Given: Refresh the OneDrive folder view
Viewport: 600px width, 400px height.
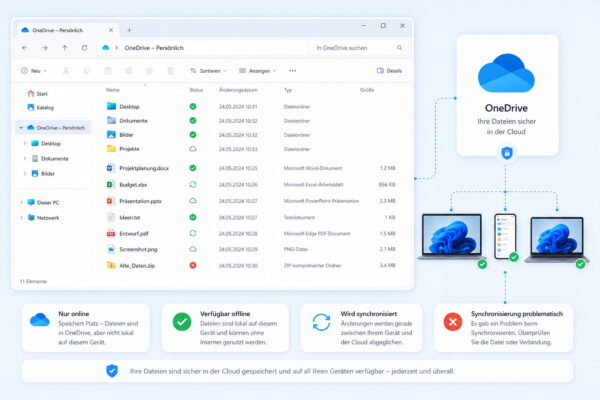Looking at the screenshot, I should pos(84,48).
